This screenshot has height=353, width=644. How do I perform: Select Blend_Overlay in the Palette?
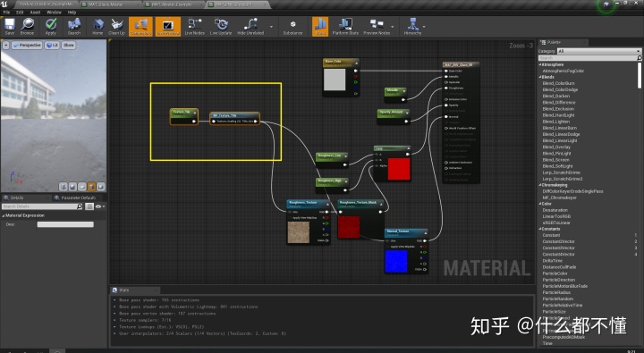(x=556, y=147)
